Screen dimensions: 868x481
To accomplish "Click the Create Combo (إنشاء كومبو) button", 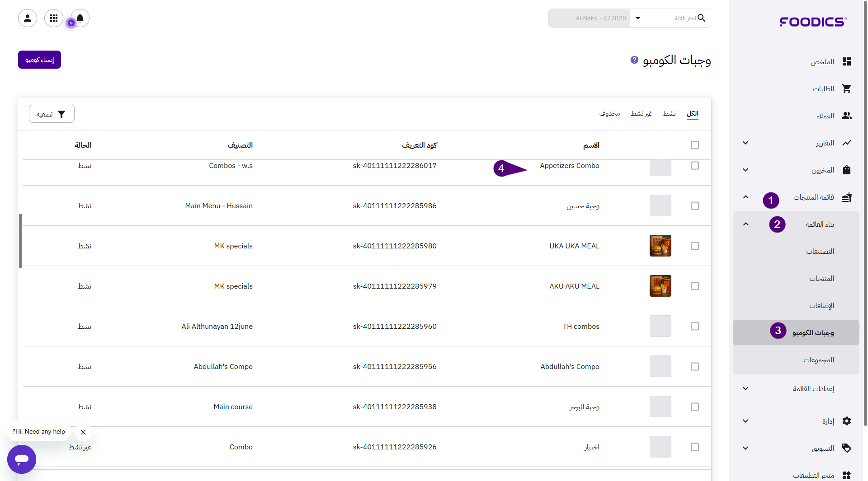I will 39,60.
